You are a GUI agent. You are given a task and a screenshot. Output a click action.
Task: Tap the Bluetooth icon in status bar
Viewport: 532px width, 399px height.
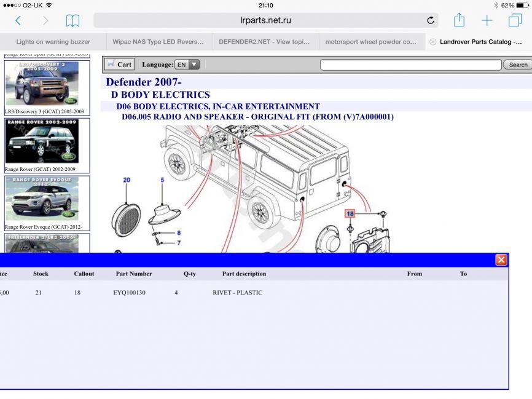coord(496,6)
